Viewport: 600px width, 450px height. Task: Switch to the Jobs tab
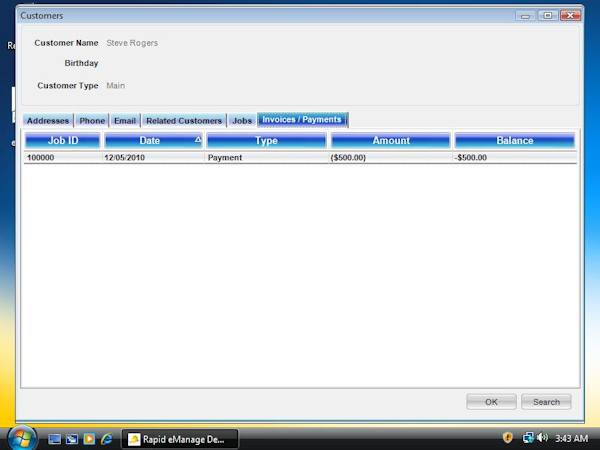(242, 121)
